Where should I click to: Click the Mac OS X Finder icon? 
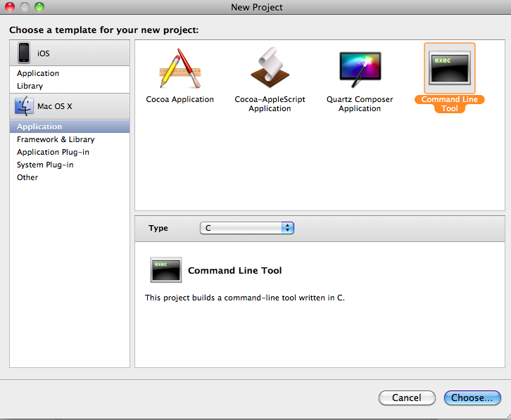click(x=24, y=106)
